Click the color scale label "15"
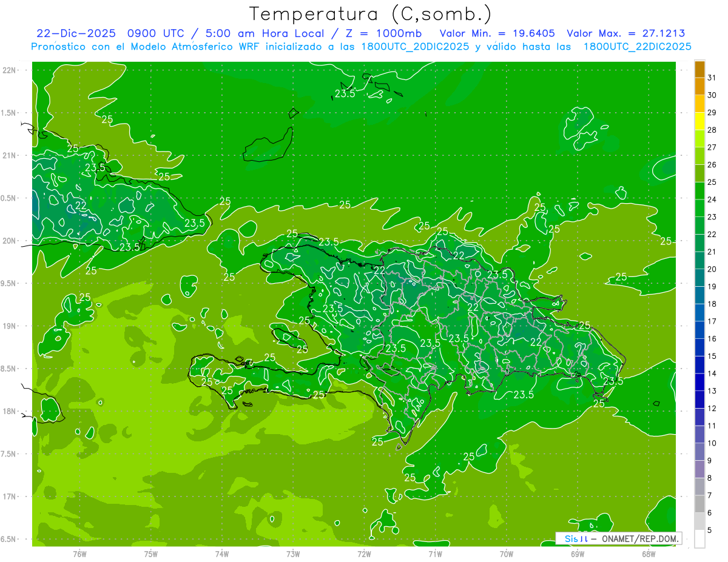This screenshot has width=728, height=562. (712, 356)
